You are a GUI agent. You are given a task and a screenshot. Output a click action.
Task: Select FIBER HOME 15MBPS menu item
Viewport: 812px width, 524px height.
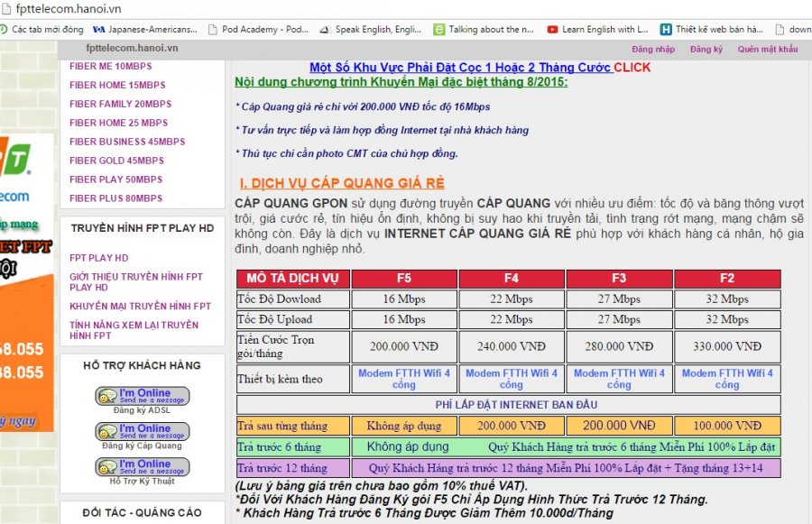[117, 85]
